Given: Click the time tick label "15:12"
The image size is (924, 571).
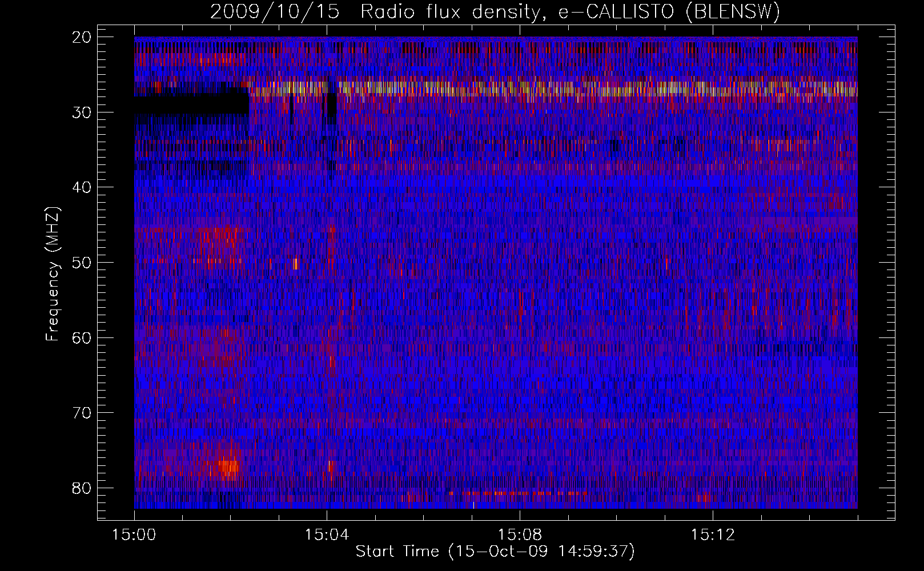Looking at the screenshot, I should (712, 535).
